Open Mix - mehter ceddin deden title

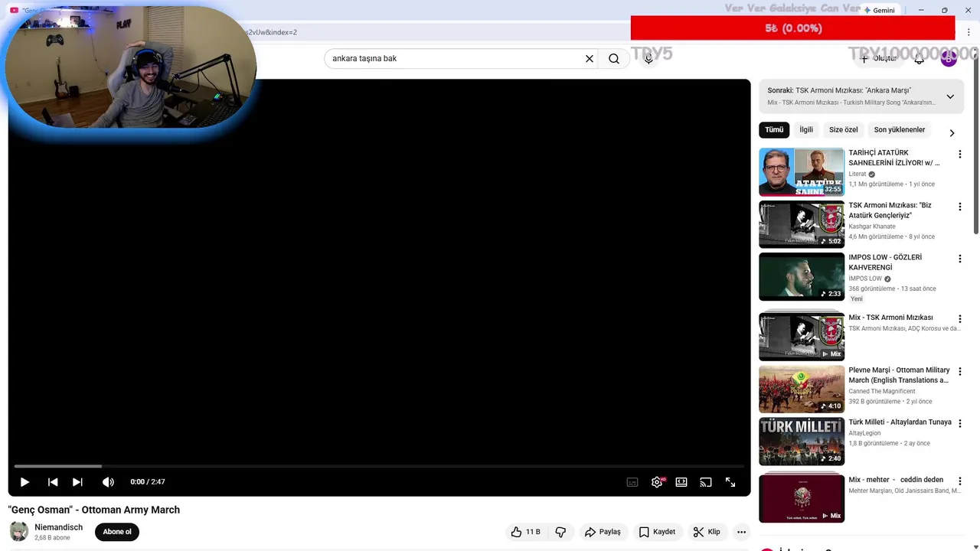click(x=896, y=480)
